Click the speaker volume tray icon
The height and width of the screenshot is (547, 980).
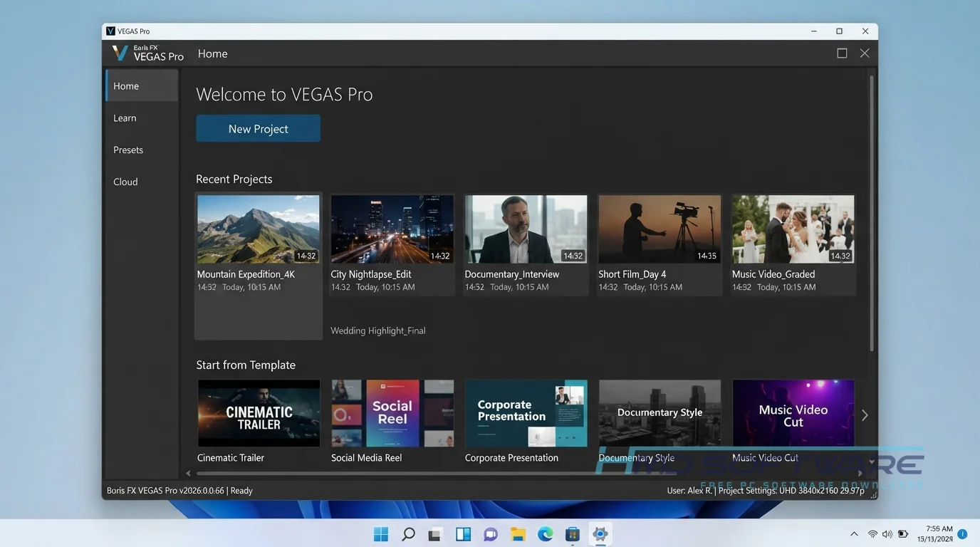pos(887,534)
